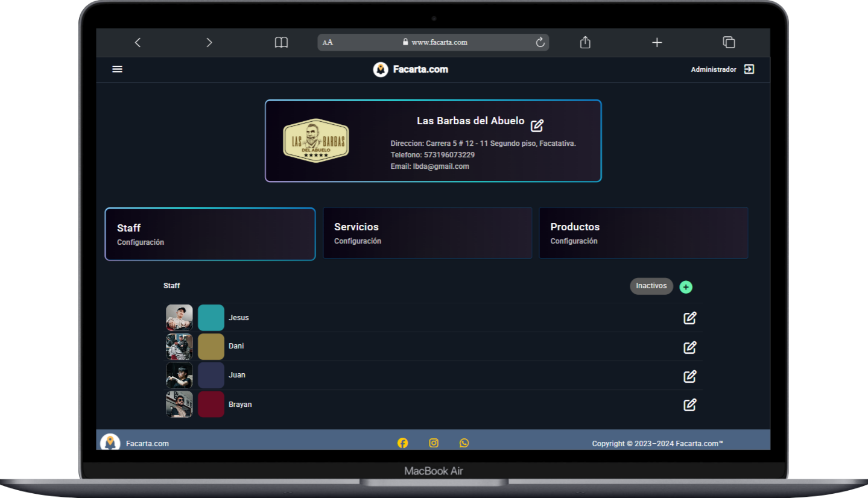
Task: Click the name Brayan in staff list
Action: click(240, 405)
